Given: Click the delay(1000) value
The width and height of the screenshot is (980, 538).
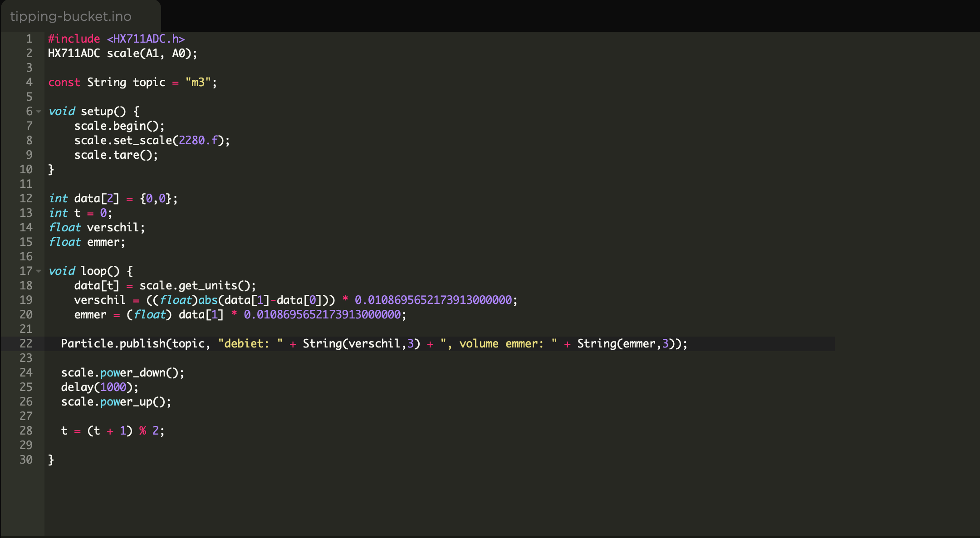Looking at the screenshot, I should click(x=113, y=387).
